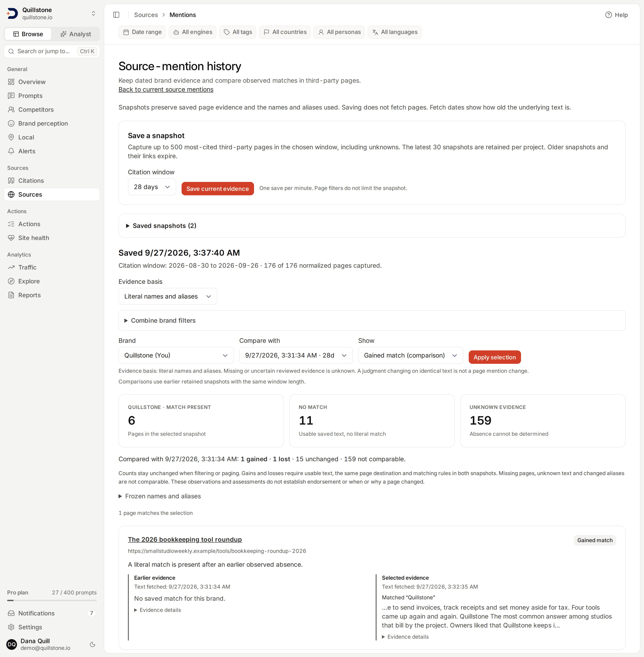This screenshot has width=644, height=657.
Task: Expand Frozen names and aliases
Action: tap(160, 496)
